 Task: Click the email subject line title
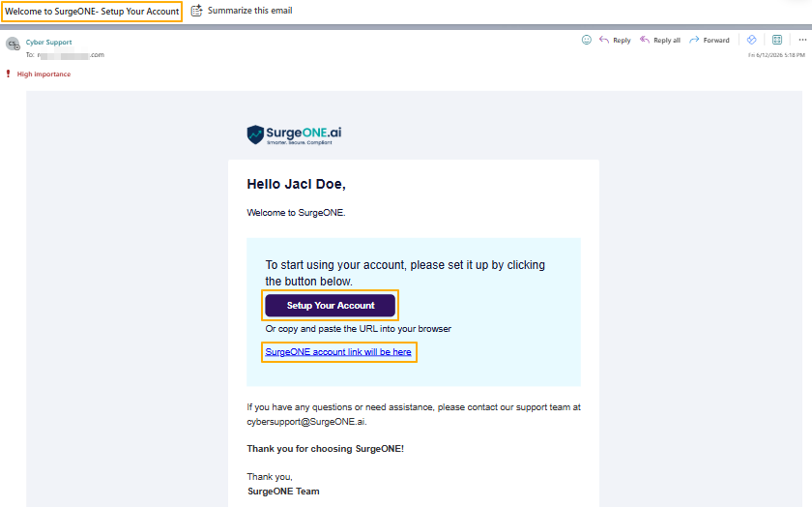pos(92,11)
